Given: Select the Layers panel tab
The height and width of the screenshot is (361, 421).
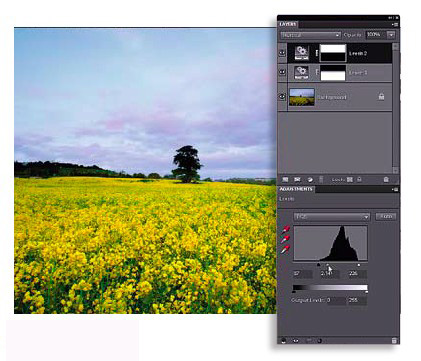Looking at the screenshot, I should coord(288,24).
